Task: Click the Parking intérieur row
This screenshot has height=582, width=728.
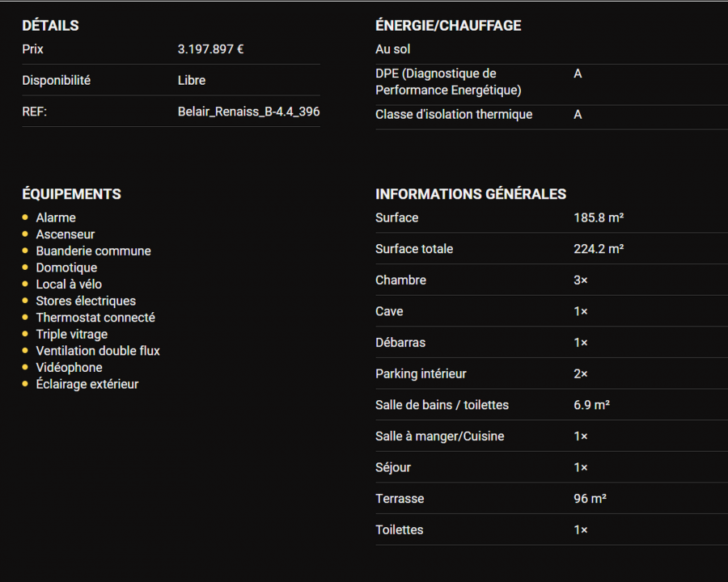Action: [421, 373]
